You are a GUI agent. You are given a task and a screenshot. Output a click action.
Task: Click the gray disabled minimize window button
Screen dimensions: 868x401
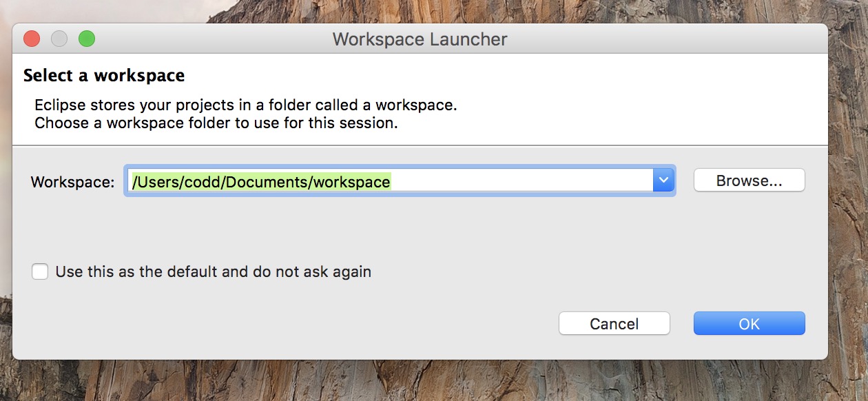[x=59, y=39]
